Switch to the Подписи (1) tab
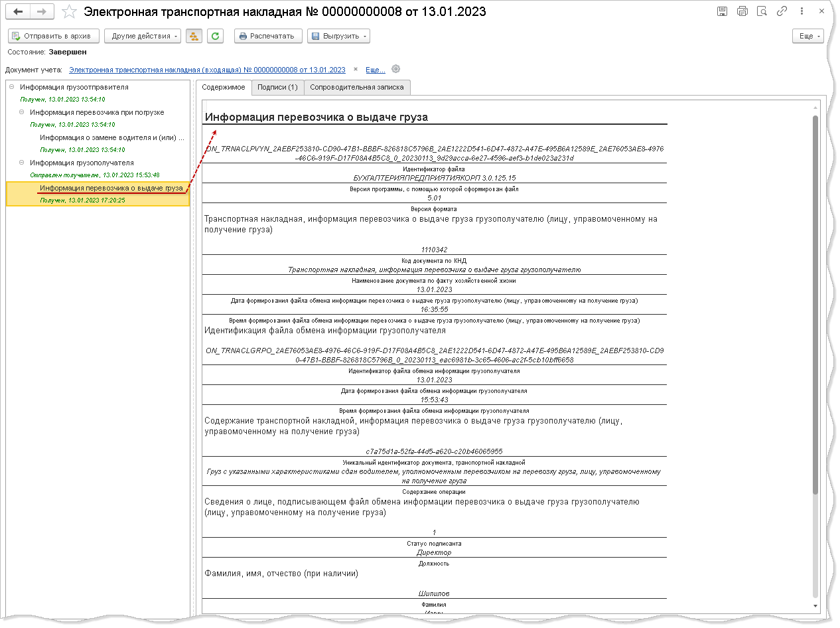 (277, 87)
